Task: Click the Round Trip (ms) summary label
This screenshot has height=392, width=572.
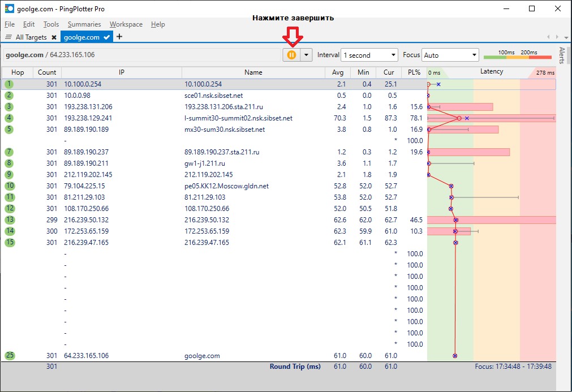Action: (295, 367)
